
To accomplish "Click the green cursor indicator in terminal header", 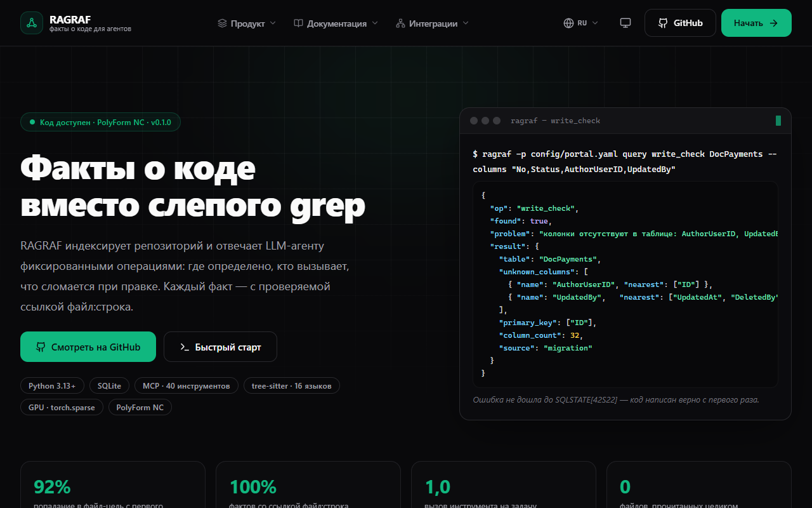I will click(778, 121).
